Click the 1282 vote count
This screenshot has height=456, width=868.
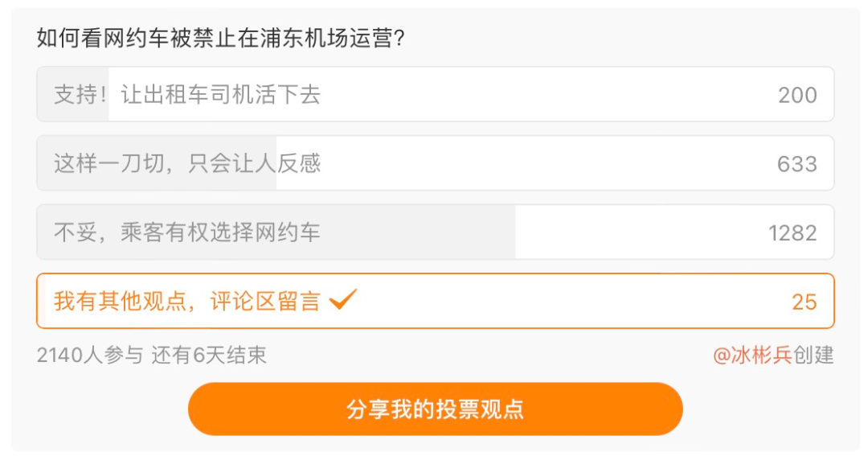point(792,233)
